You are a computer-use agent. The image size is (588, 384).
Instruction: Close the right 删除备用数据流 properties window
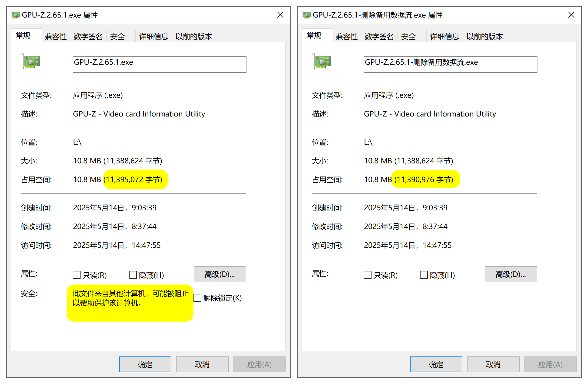pyautogui.click(x=571, y=15)
